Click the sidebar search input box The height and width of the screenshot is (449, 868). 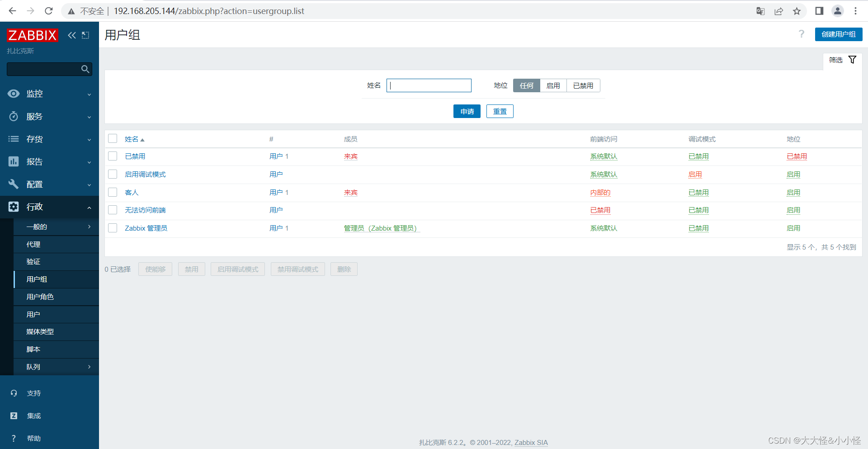point(49,69)
